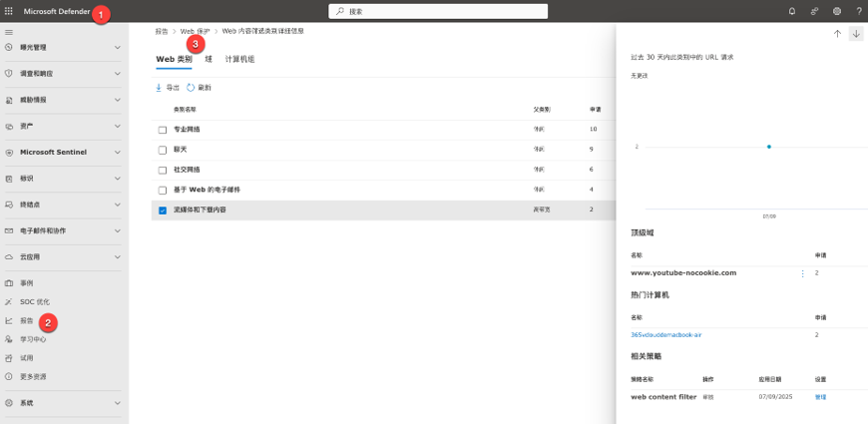The height and width of the screenshot is (424, 868).
Task: Click the 调查和响应 shield icon in sidebar
Action: [9, 74]
